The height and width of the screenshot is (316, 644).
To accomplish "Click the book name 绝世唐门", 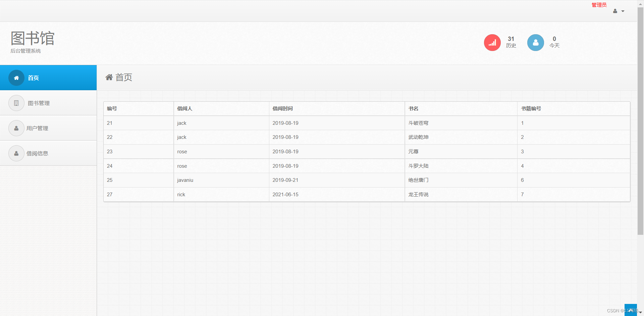I will [x=418, y=180].
